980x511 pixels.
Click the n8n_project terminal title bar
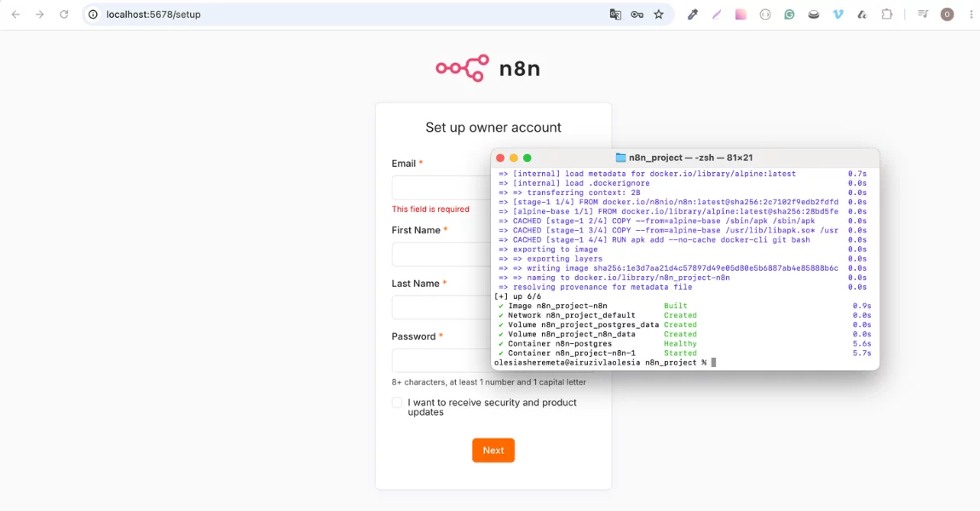pos(685,158)
